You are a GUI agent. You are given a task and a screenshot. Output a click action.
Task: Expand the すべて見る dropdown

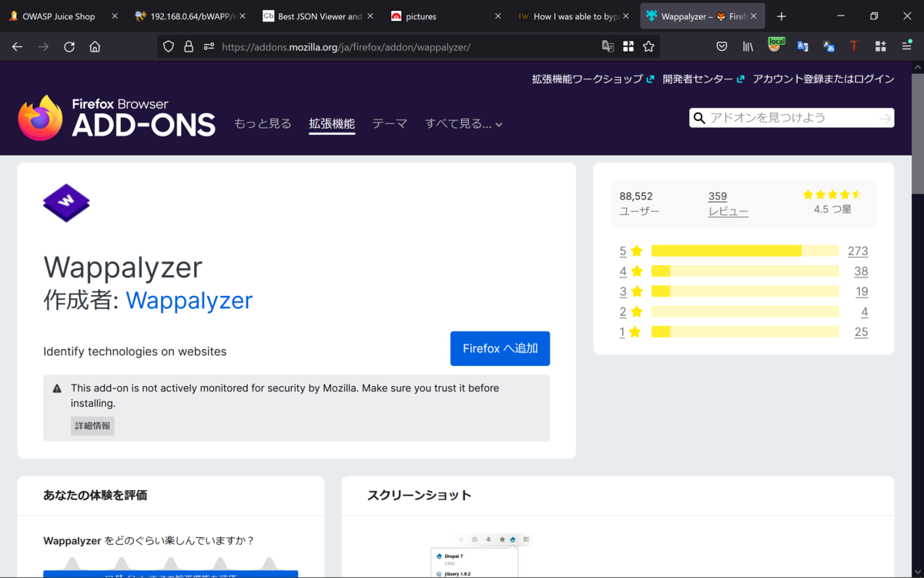point(464,123)
